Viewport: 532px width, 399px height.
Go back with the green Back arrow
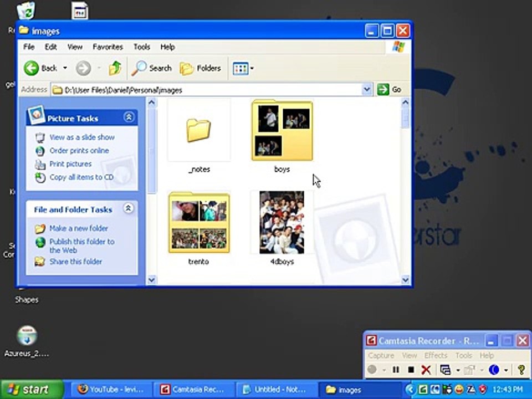(x=40, y=68)
